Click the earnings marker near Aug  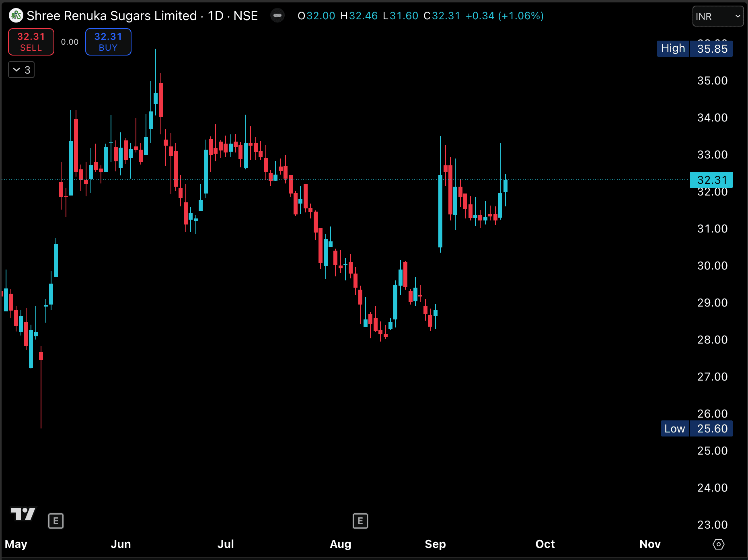pos(360,521)
